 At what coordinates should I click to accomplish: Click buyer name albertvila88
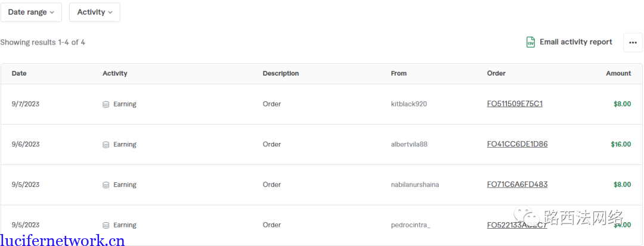[409, 145]
